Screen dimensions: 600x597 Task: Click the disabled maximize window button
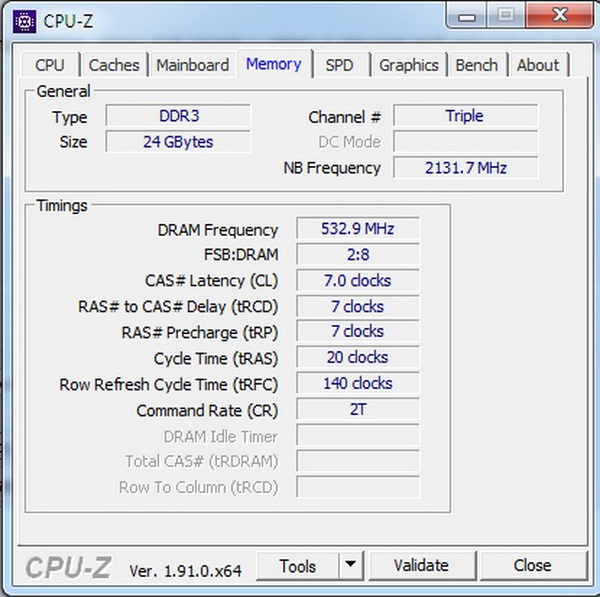point(506,16)
